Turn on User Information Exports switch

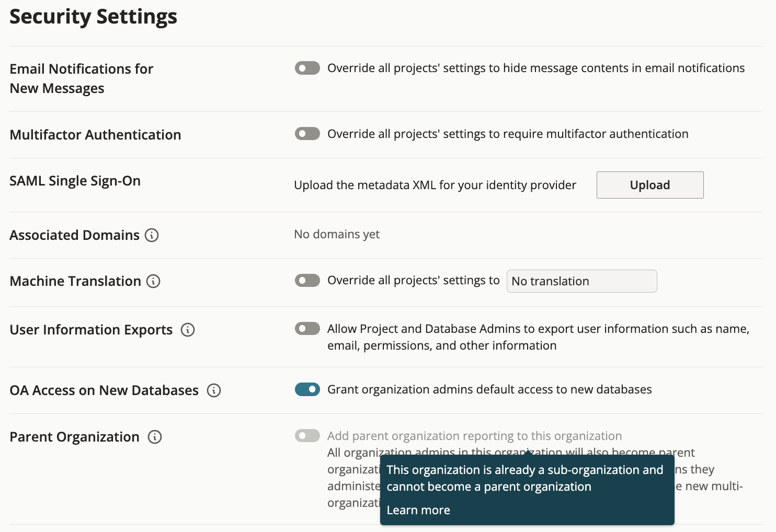pos(307,329)
